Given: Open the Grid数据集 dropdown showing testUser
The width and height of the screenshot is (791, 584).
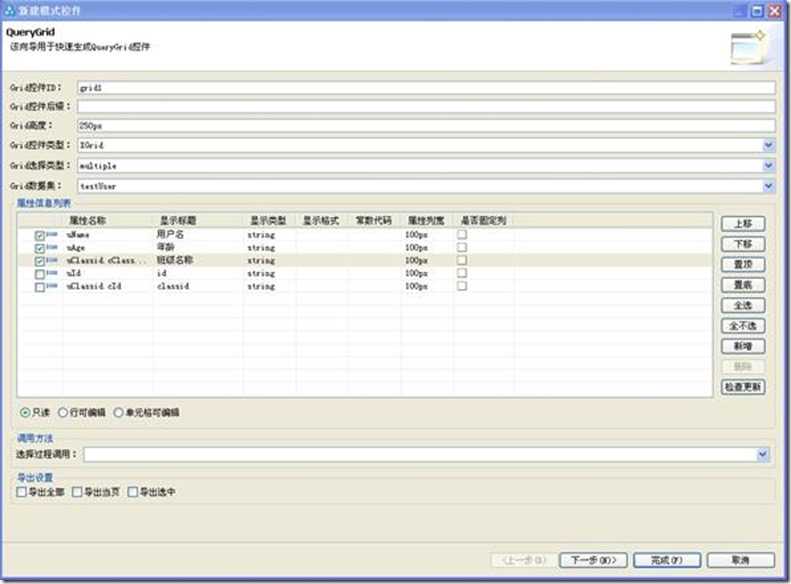Looking at the screenshot, I should 768,186.
